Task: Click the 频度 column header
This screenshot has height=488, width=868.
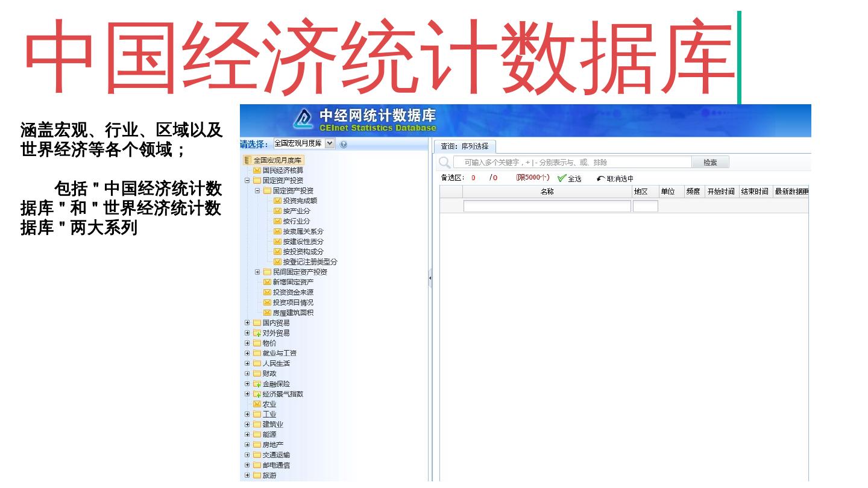Action: pos(693,192)
